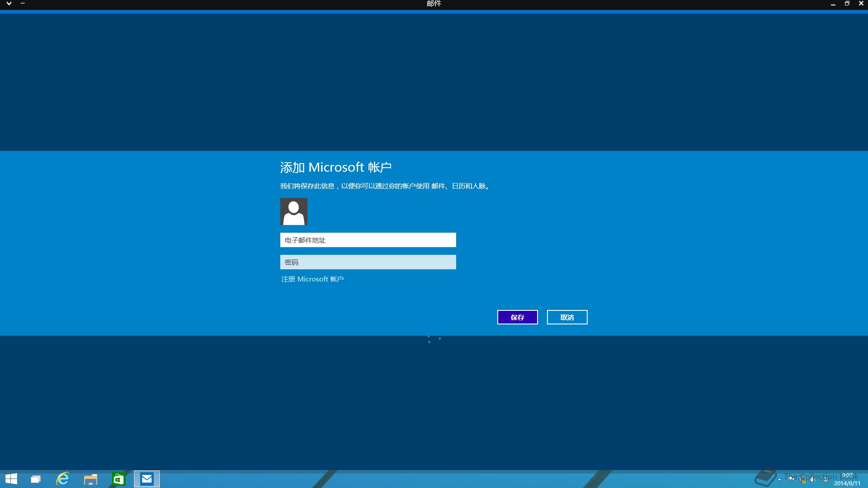Open the Windows Start button
Image resolution: width=868 pixels, height=488 pixels.
pyautogui.click(x=11, y=479)
